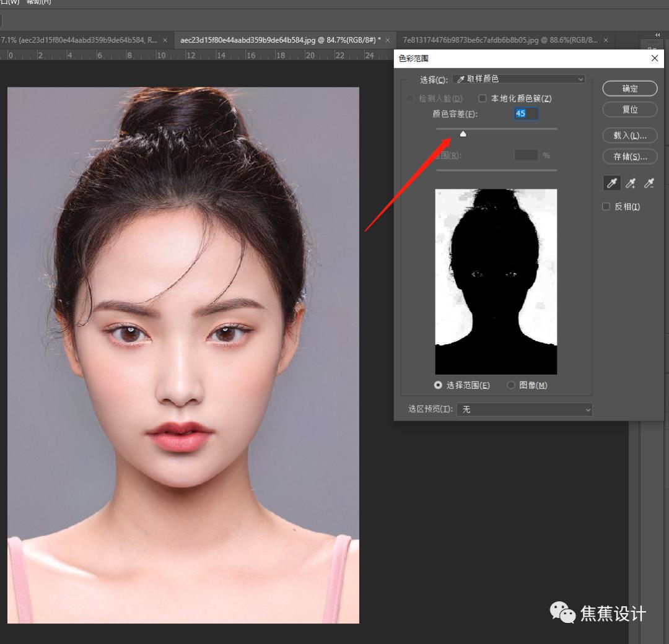The height and width of the screenshot is (644, 669).
Task: Click the 存储 button
Action: pos(629,156)
